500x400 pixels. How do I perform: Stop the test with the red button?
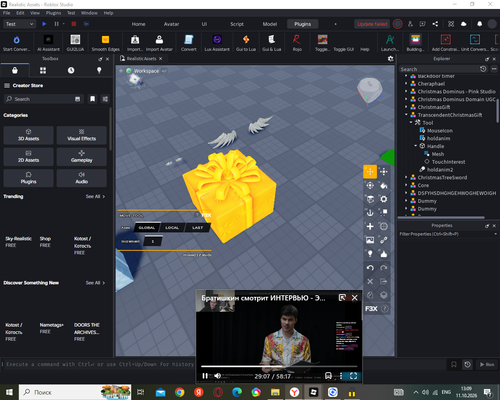coord(74,24)
